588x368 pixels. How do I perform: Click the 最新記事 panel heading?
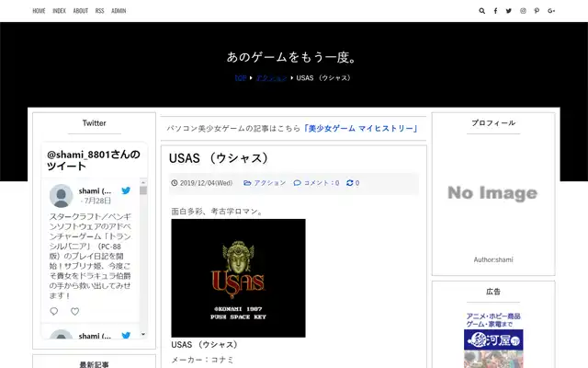(94, 364)
